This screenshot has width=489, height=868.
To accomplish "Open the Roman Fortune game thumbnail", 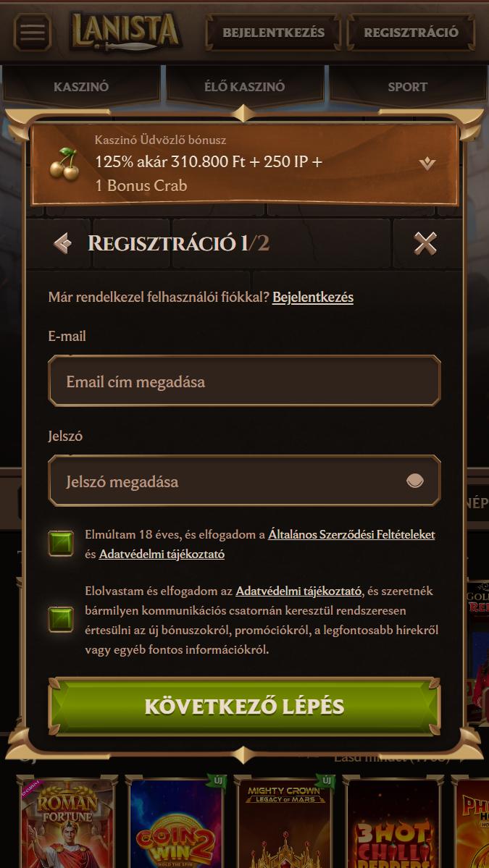I will [x=67, y=822].
